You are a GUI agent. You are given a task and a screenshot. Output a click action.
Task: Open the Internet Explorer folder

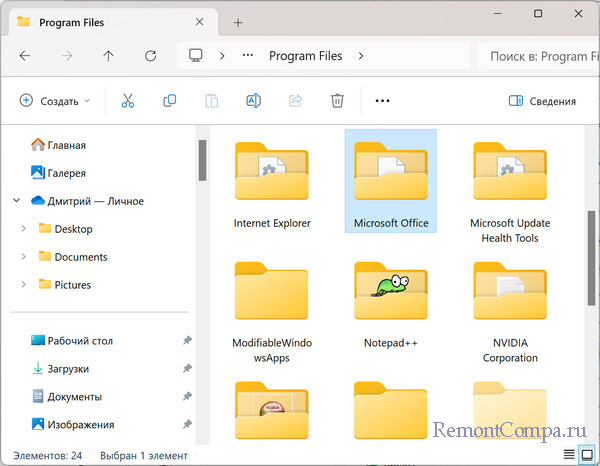[272, 185]
